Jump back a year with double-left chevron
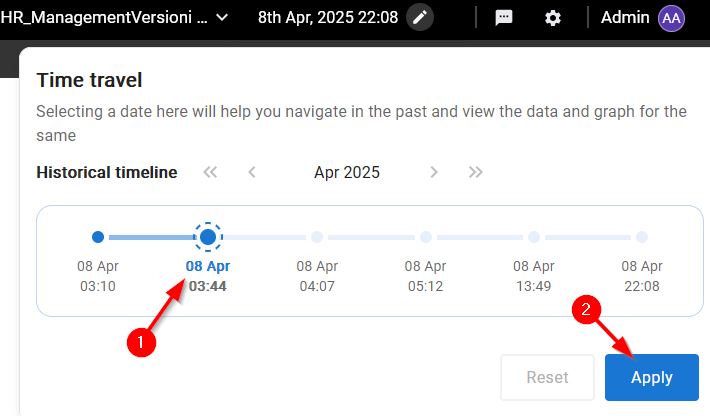The image size is (710, 416). tap(210, 172)
